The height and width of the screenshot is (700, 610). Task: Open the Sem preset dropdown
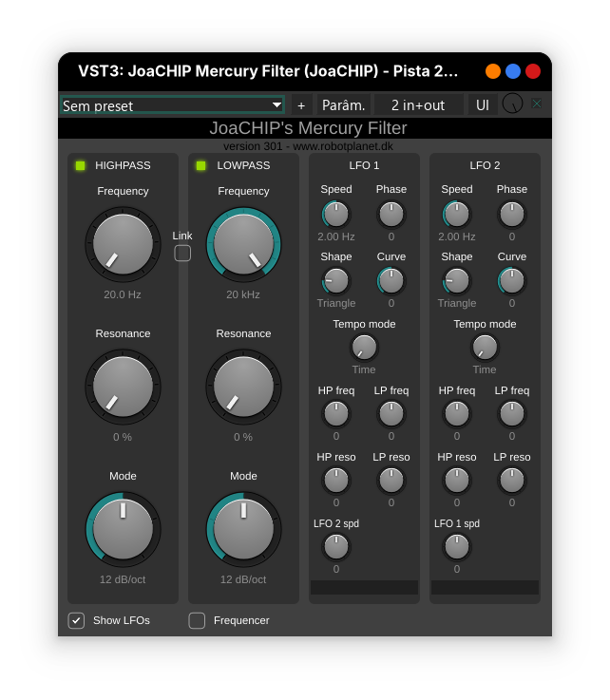172,105
